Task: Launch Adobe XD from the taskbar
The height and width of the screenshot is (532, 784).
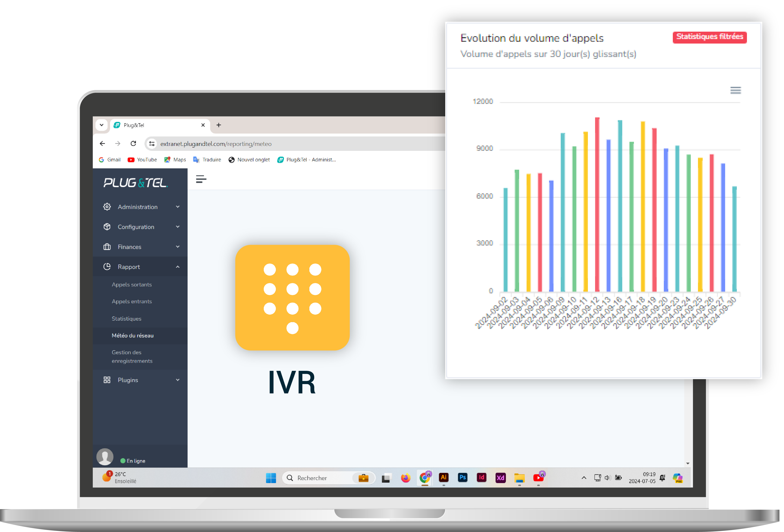Action: pos(500,478)
